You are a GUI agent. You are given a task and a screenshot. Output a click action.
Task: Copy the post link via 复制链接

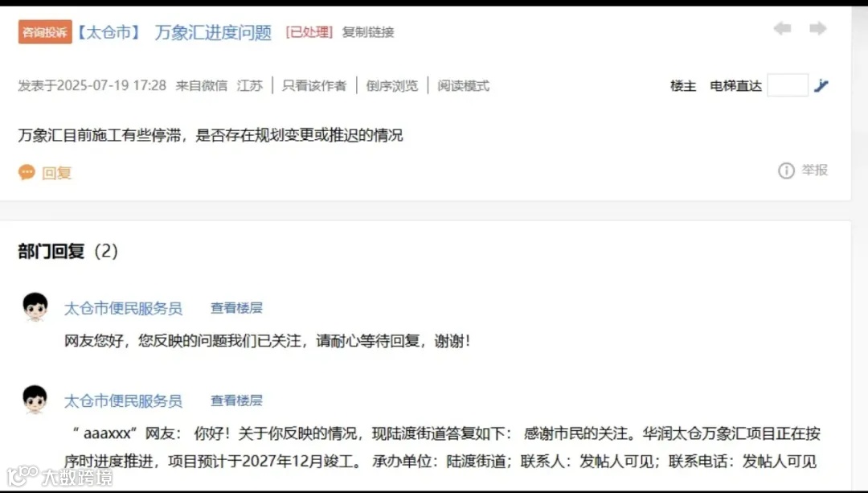pos(368,32)
